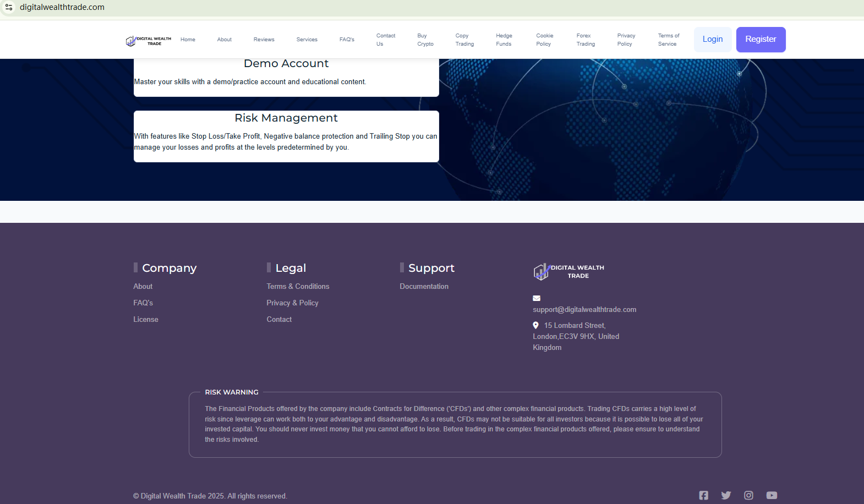864x504 pixels.
Task: Click the Digital Wealth Trade header logo
Action: coord(149,41)
